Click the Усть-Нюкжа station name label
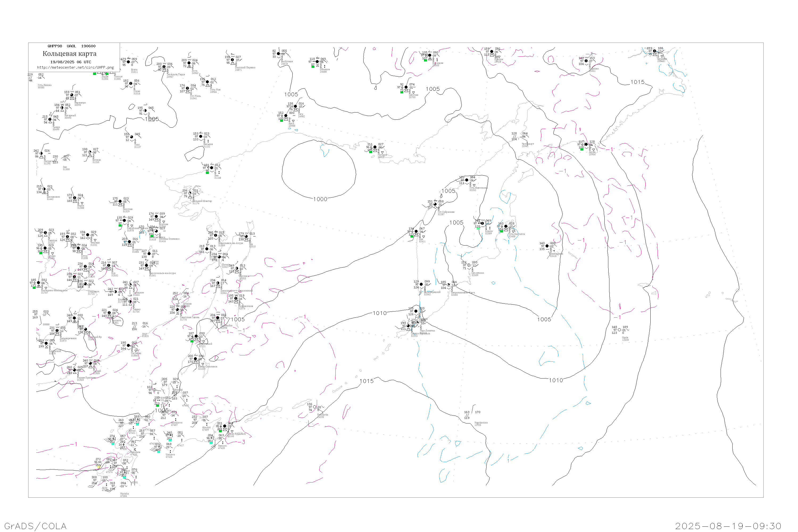 tap(44, 85)
